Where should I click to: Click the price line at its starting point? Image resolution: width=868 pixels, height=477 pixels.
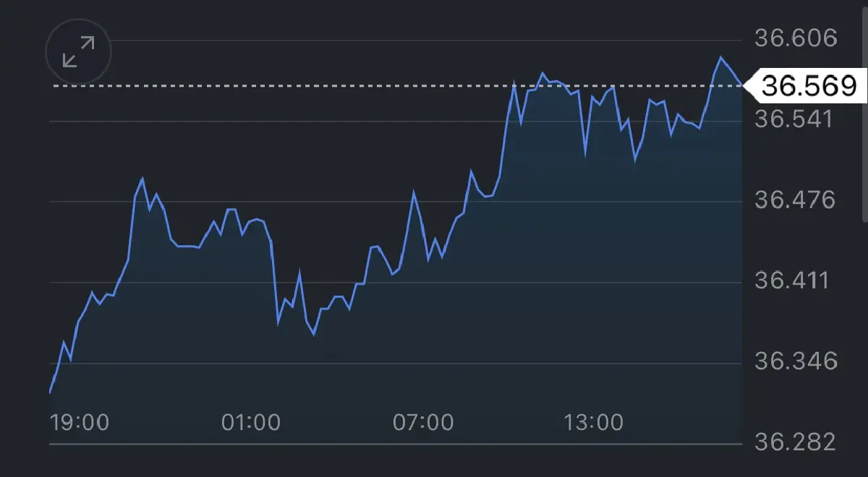tap(48, 394)
